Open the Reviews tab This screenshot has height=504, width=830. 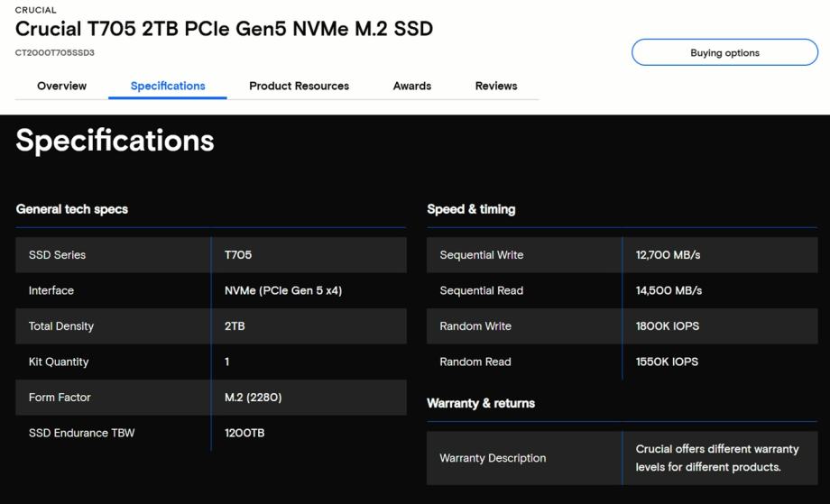point(496,86)
